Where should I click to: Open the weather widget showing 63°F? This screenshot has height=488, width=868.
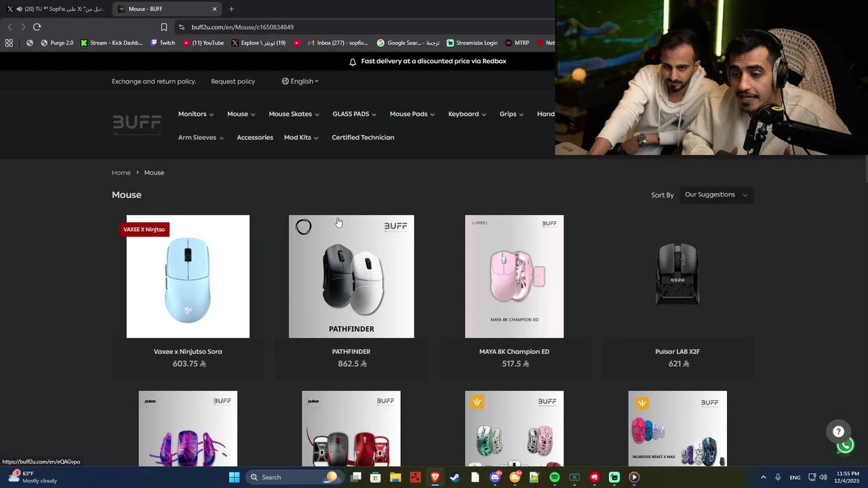tap(33, 477)
